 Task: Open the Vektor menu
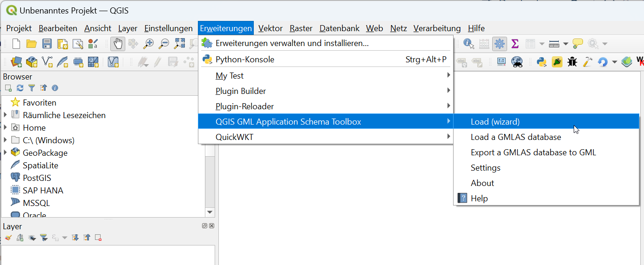point(270,28)
